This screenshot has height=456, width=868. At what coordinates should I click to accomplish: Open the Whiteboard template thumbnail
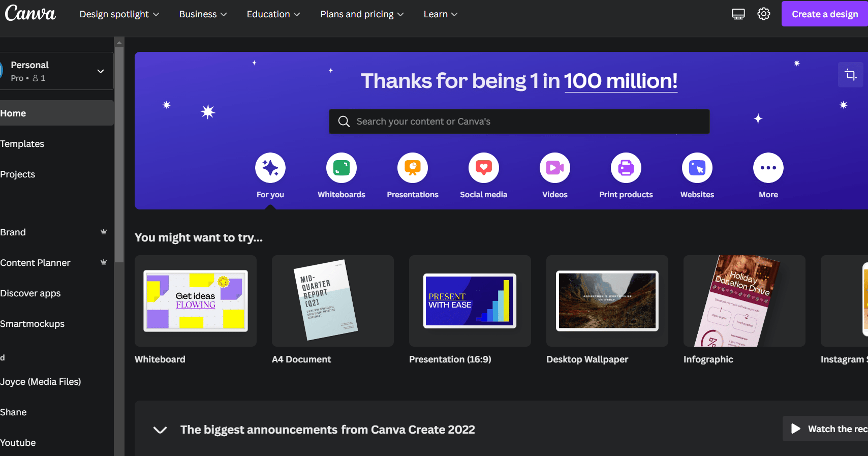tap(196, 301)
